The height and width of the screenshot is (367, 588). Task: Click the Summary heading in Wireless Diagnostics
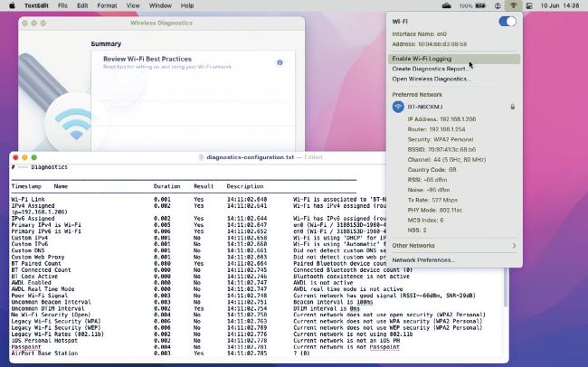click(106, 44)
